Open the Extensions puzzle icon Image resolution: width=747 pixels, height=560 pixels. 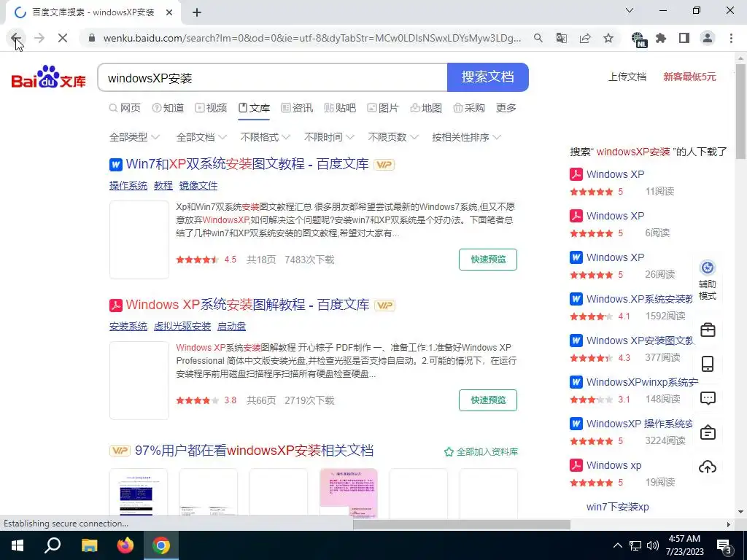(x=661, y=38)
